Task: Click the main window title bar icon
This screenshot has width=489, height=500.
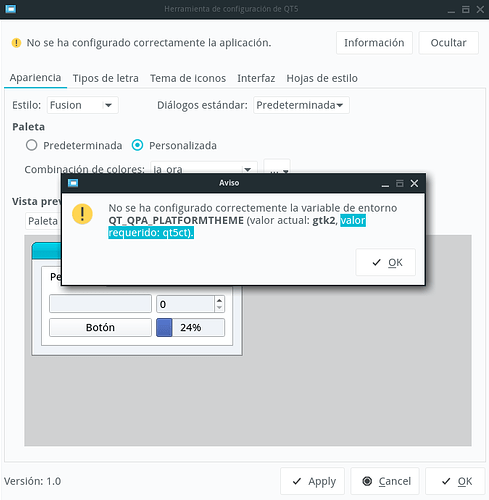Action: (11, 9)
